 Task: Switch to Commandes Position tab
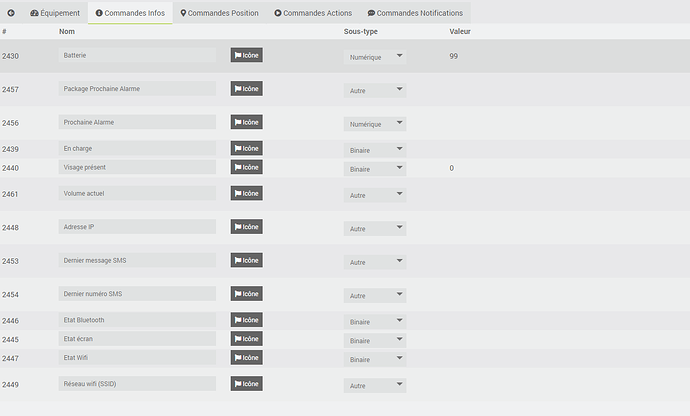(219, 13)
